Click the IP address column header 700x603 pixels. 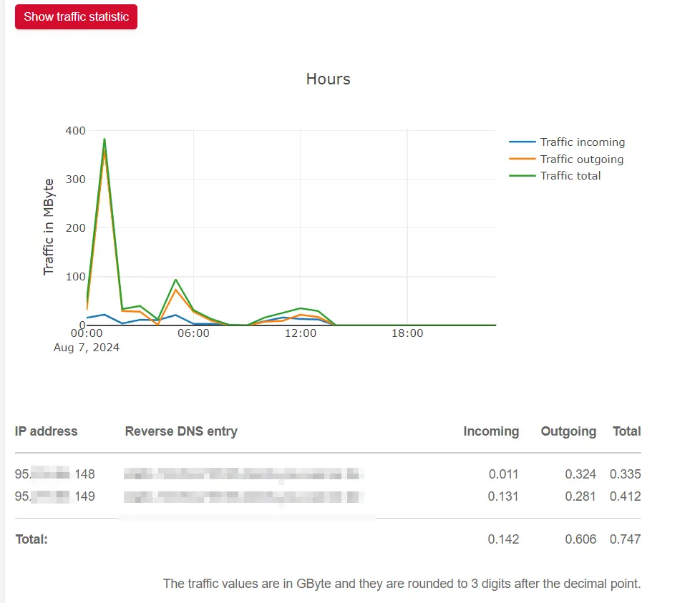pyautogui.click(x=47, y=431)
